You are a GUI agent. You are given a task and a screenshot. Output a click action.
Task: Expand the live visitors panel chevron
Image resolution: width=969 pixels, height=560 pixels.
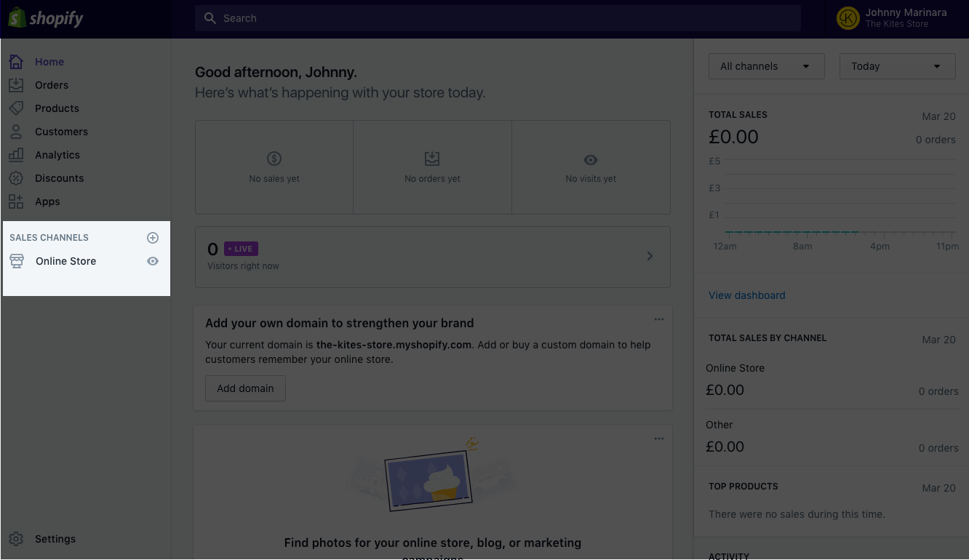650,256
